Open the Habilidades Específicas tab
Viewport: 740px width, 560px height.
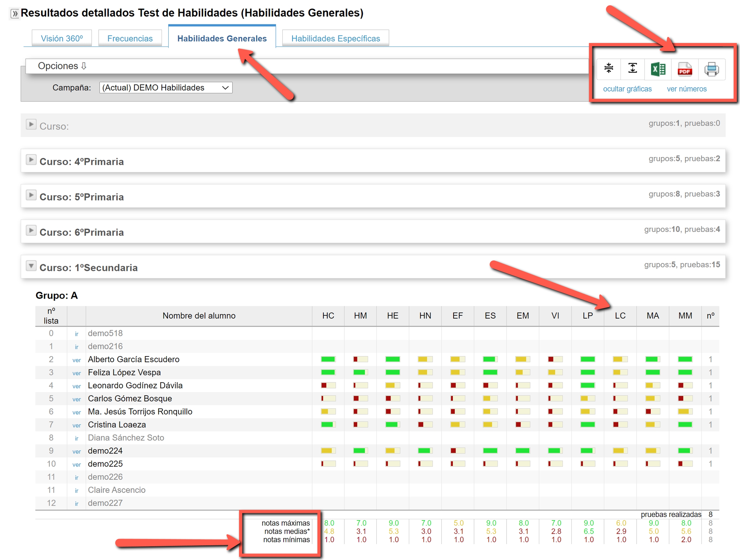click(336, 39)
